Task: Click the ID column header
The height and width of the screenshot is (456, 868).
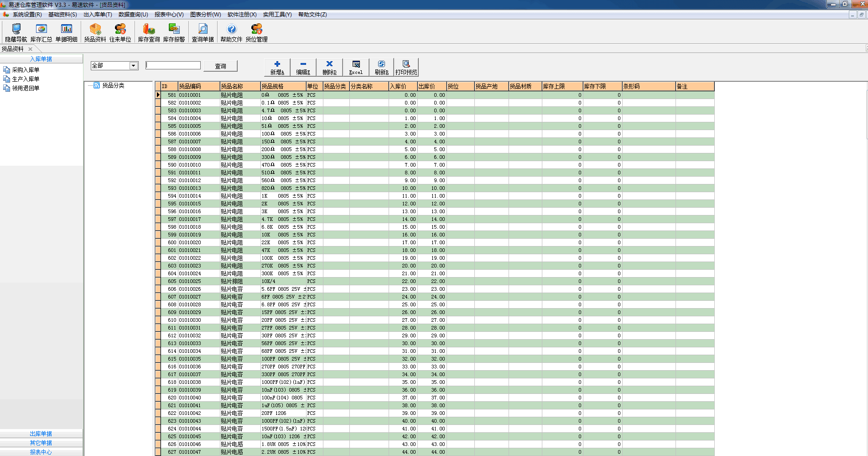Action: click(169, 86)
